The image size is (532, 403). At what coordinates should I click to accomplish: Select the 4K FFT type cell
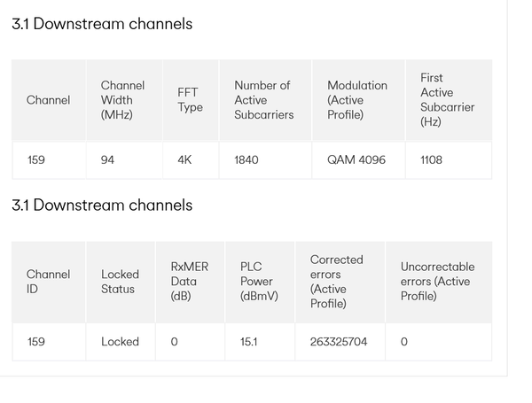pos(184,160)
